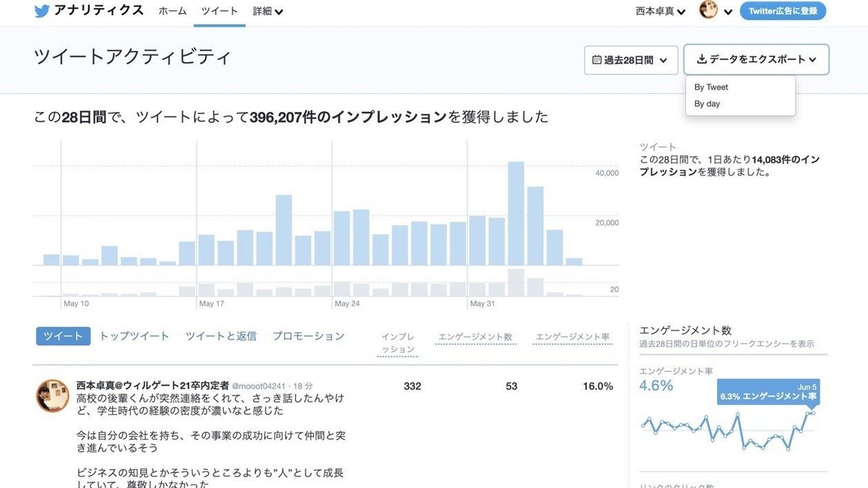Sort tweets by エンゲージメント数
This screenshot has height=488, width=868.
click(x=475, y=335)
